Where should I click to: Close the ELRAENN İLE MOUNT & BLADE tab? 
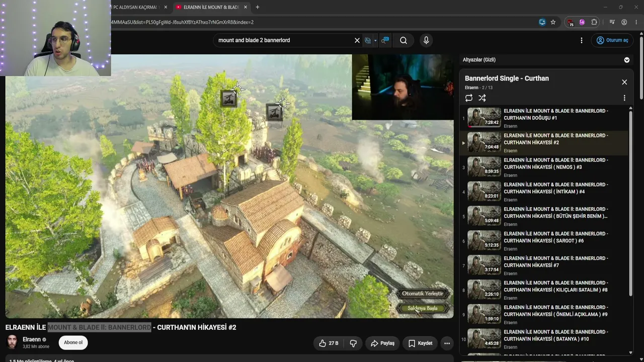(x=246, y=7)
